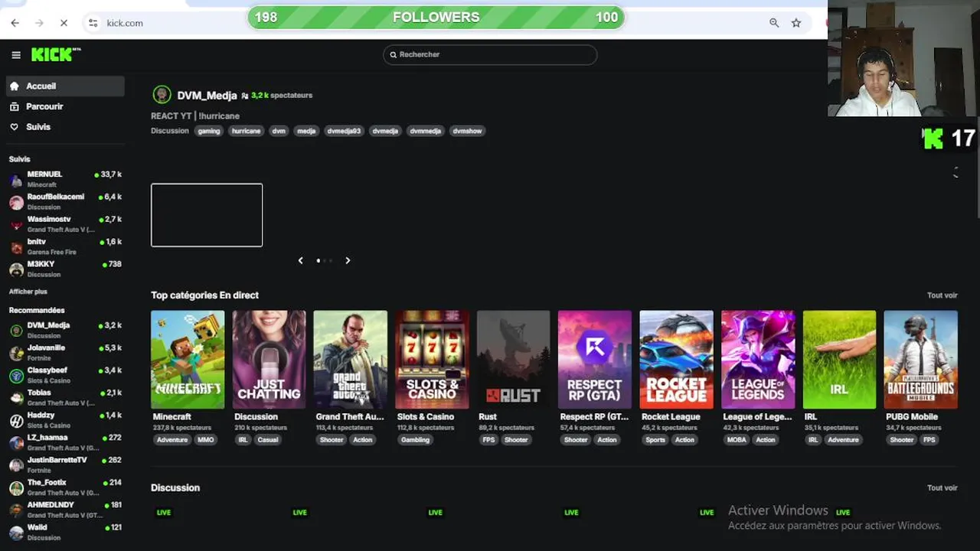Select the Casual tag under Discussion
This screenshot has height=551, width=980.
[268, 440]
